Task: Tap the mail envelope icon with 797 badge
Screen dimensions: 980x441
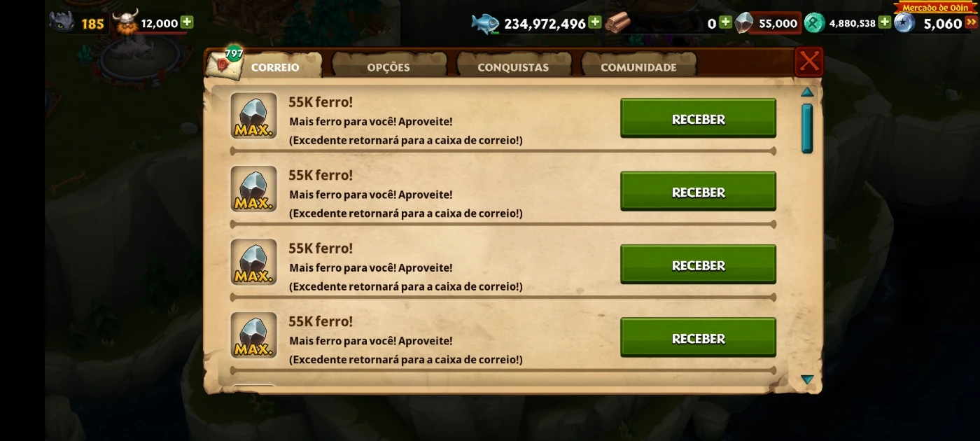Action: [225, 65]
